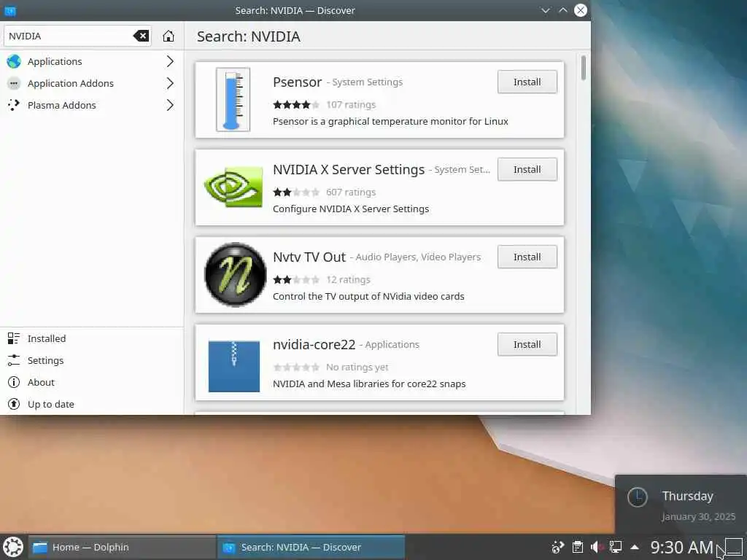
Task: Click the Nvtv TV Out title
Action: click(x=309, y=257)
